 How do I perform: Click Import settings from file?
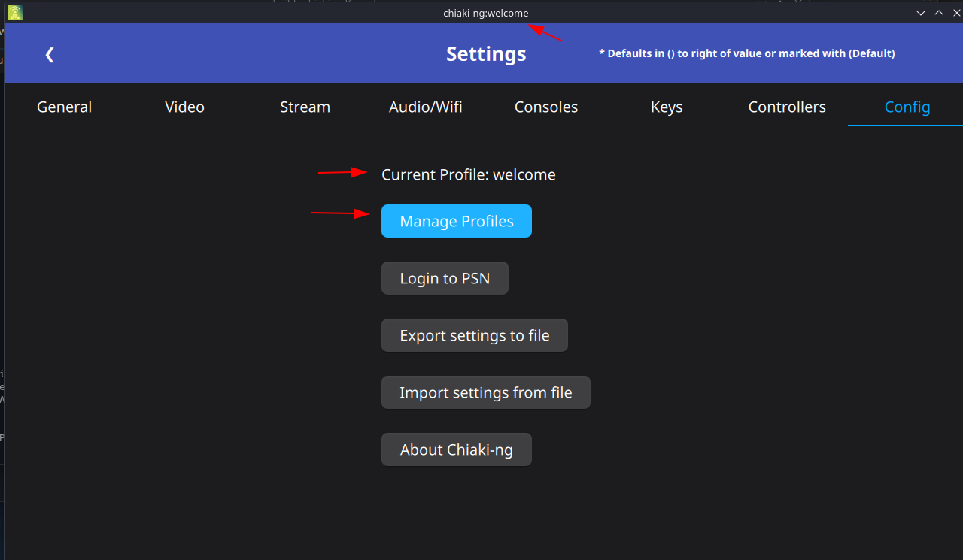486,392
